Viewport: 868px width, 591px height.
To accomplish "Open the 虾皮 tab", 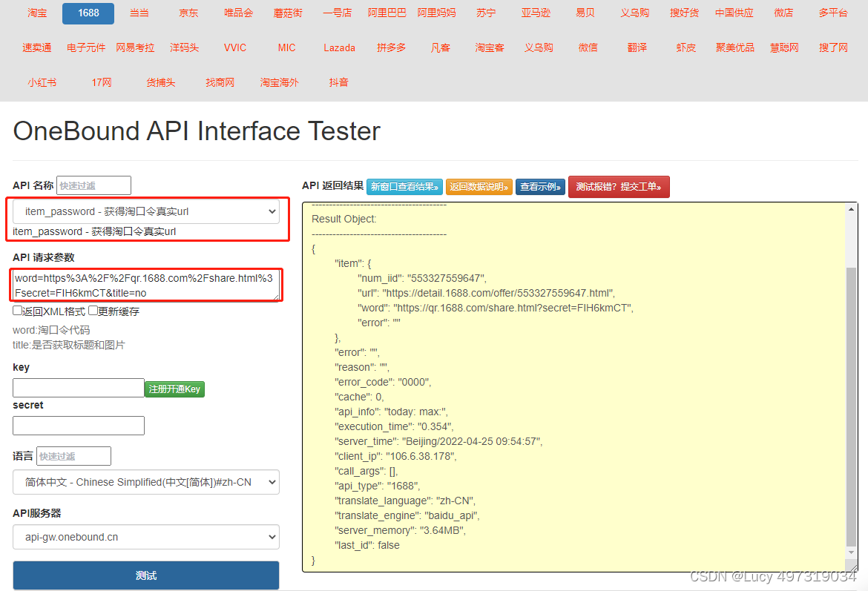I will [x=686, y=47].
